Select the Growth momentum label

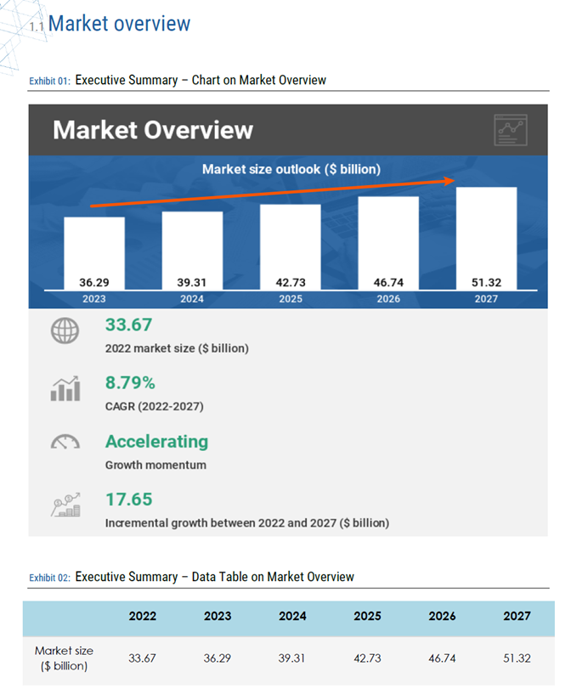tap(155, 465)
